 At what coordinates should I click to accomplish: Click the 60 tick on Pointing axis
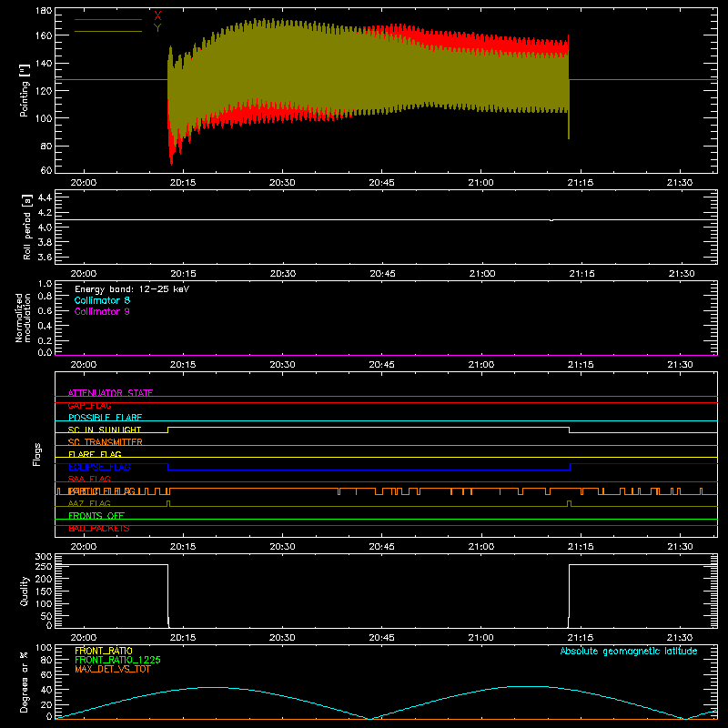46,170
